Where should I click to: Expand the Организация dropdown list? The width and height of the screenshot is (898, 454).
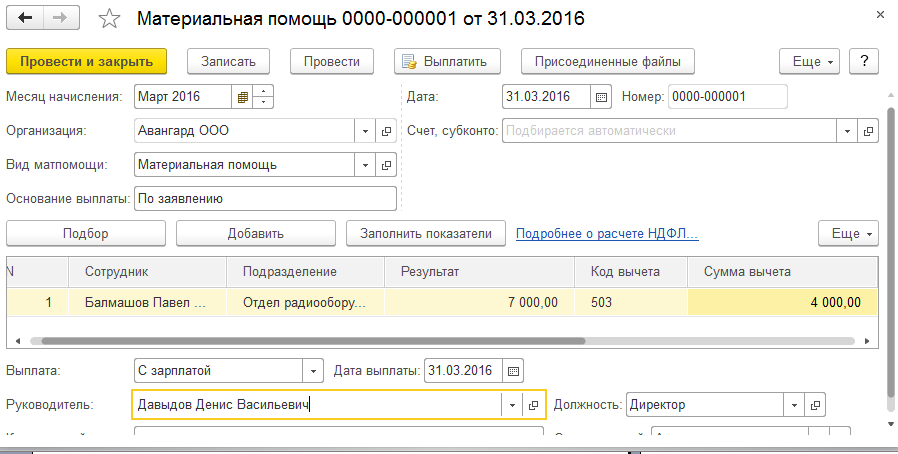point(364,131)
